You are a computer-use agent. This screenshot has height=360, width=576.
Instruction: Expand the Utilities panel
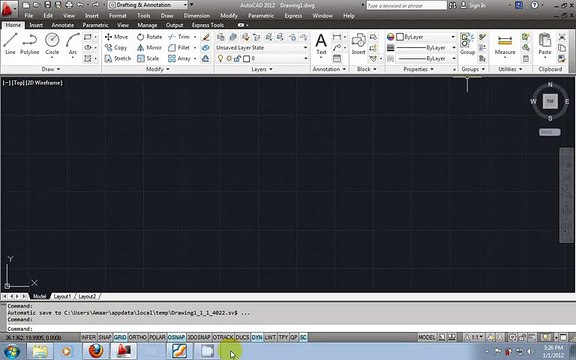pos(510,69)
